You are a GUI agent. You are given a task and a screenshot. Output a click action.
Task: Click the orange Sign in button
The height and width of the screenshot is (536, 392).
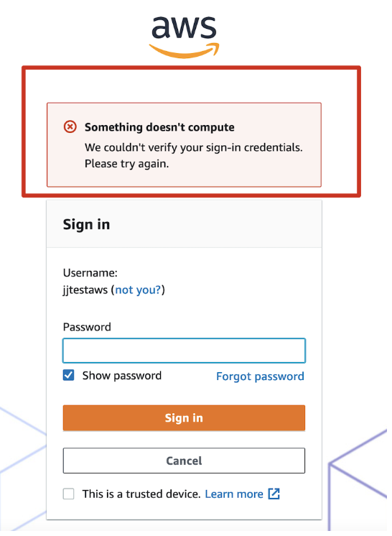point(184,417)
